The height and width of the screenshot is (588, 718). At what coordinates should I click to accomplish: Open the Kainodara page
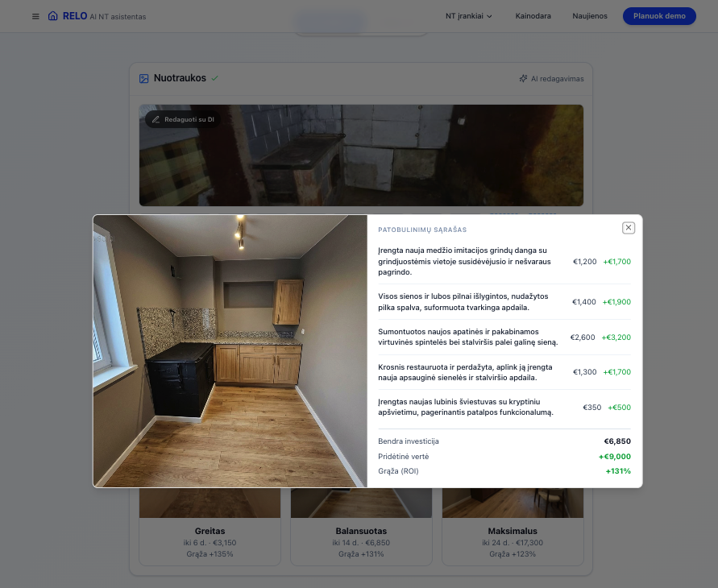(x=533, y=16)
